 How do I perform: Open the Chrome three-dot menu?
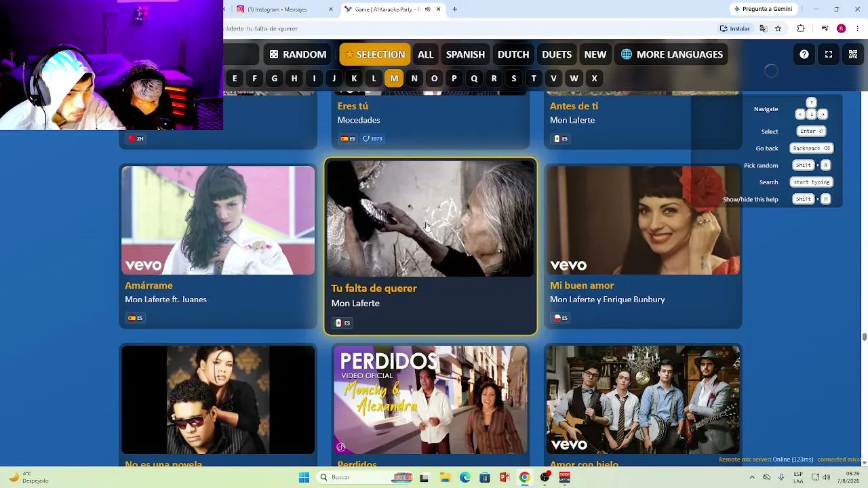coord(858,28)
